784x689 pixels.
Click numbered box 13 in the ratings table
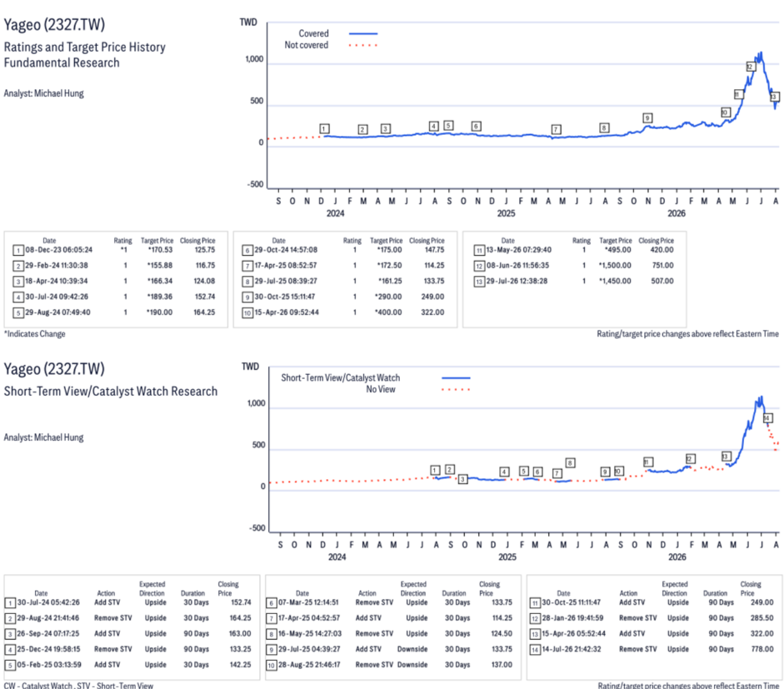pos(479,282)
